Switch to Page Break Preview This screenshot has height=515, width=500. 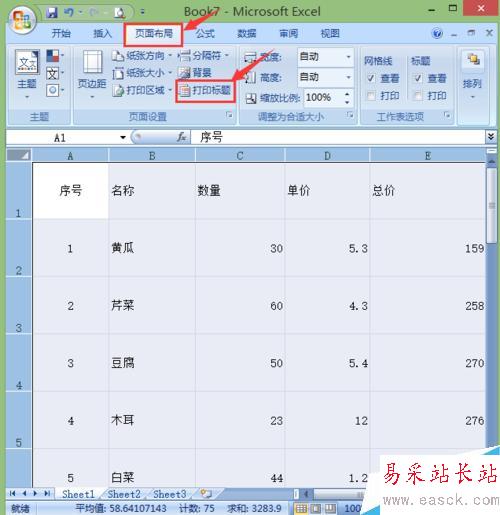330,508
